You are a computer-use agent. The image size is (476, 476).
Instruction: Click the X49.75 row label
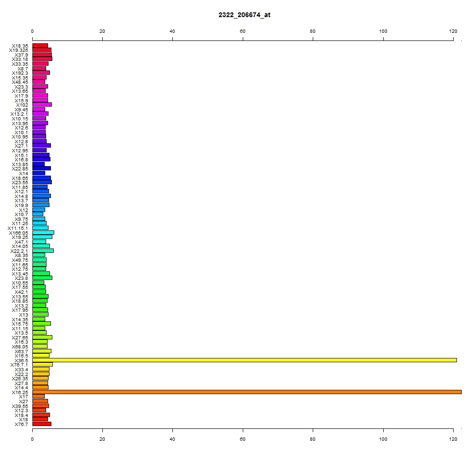(20, 260)
